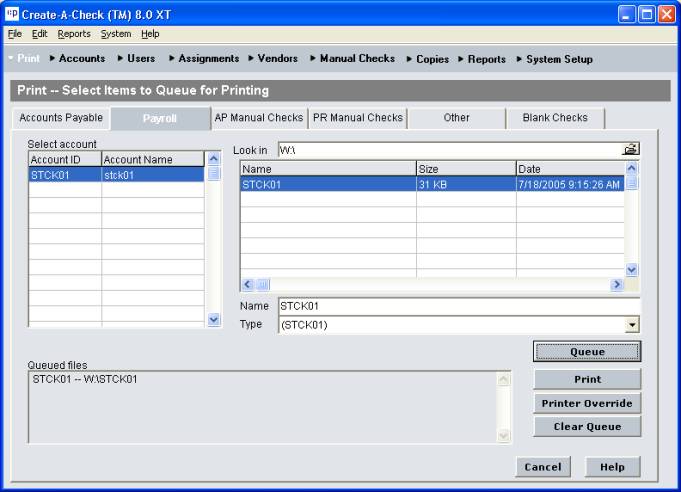Image resolution: width=681 pixels, height=492 pixels.
Task: Click the Help button at bottom
Action: (612, 467)
